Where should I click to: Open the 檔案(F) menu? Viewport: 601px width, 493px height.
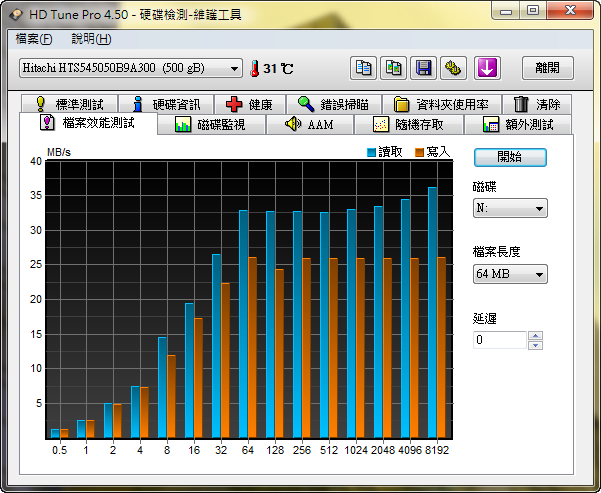point(34,39)
